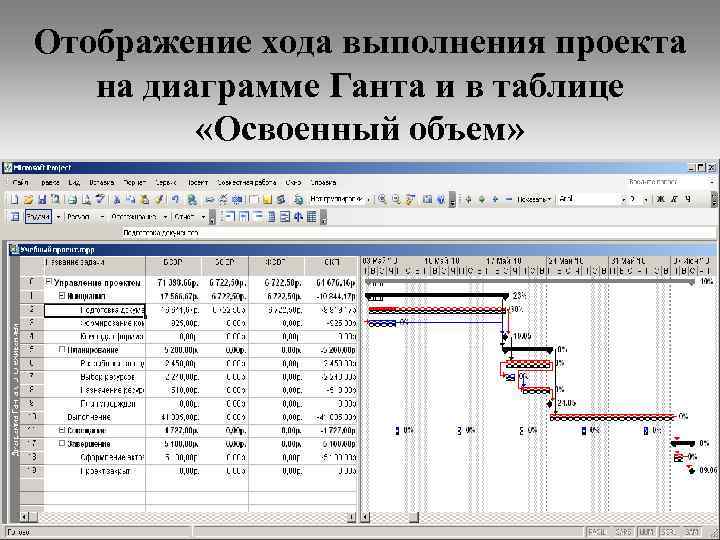Collapse the Инициация task group

(62, 296)
